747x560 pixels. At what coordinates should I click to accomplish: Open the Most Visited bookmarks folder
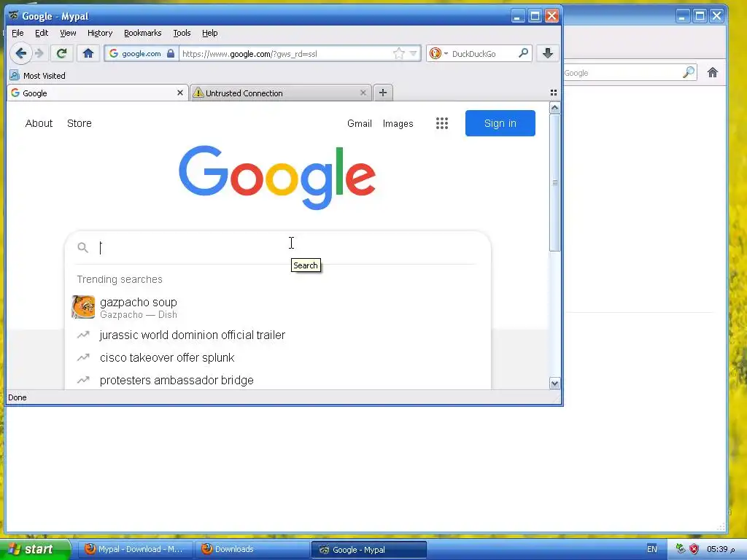point(38,76)
